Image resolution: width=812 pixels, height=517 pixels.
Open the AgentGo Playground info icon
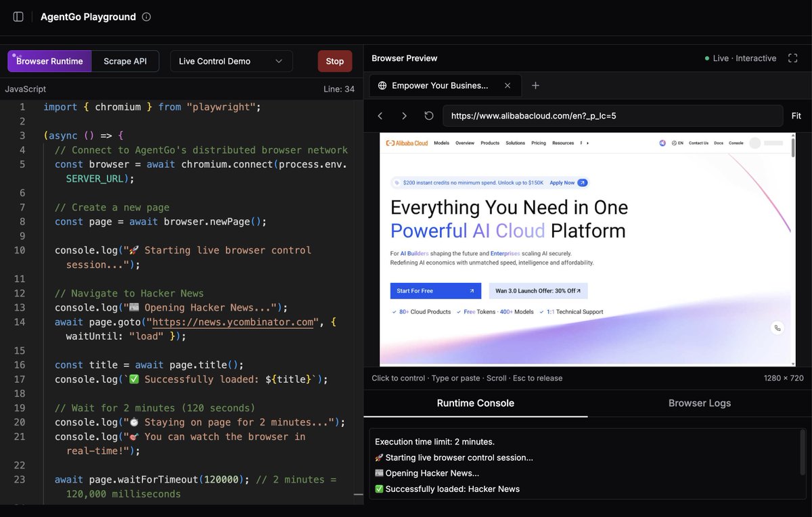[x=146, y=17]
